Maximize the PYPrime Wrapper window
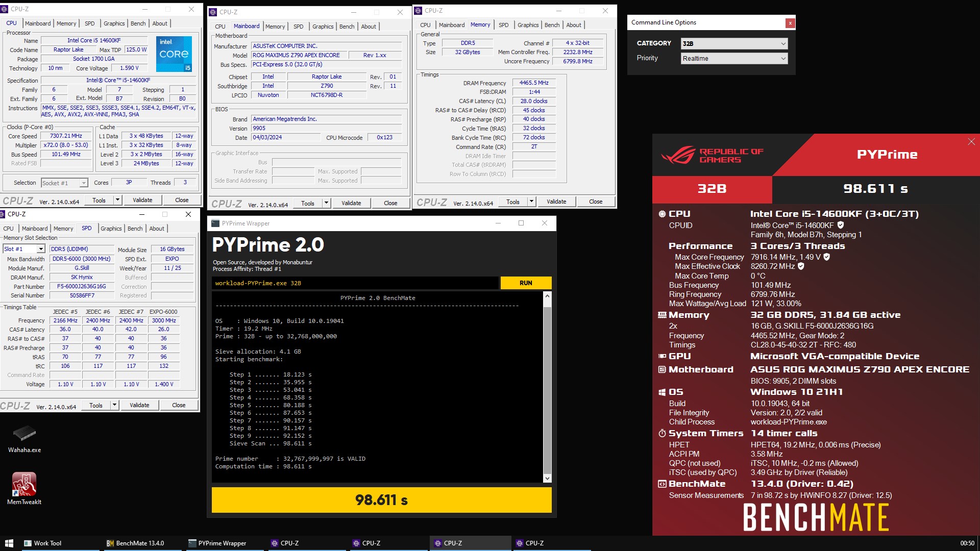This screenshot has height=551, width=980. coord(521,223)
